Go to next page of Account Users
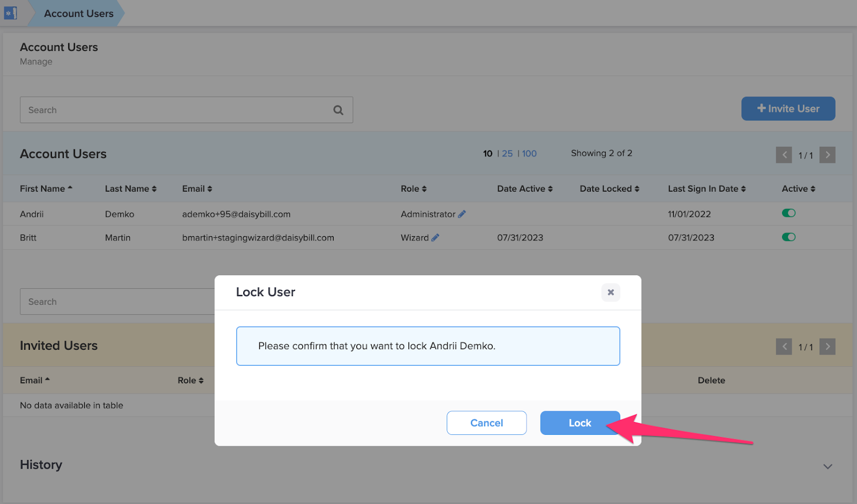Screen dimensions: 857x504 (x=827, y=155)
